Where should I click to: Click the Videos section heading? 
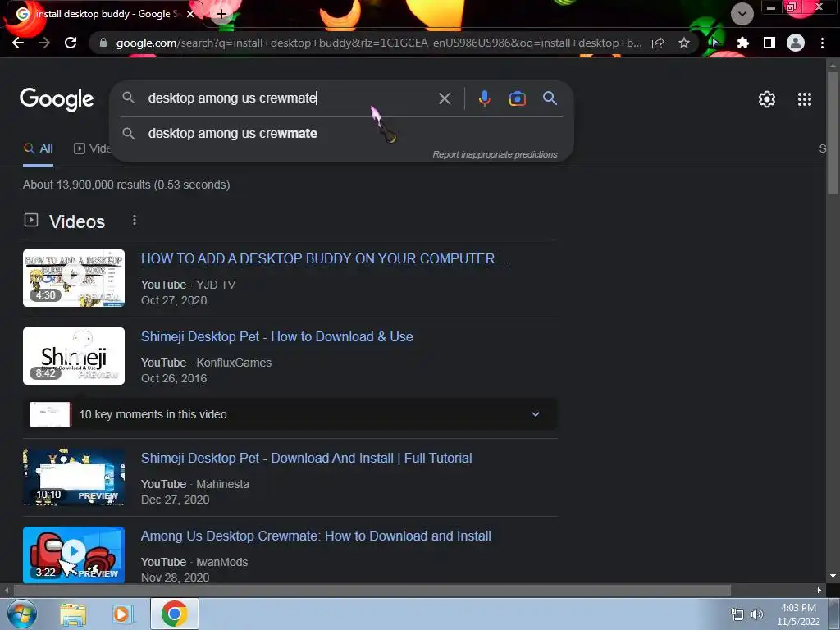[x=77, y=221]
